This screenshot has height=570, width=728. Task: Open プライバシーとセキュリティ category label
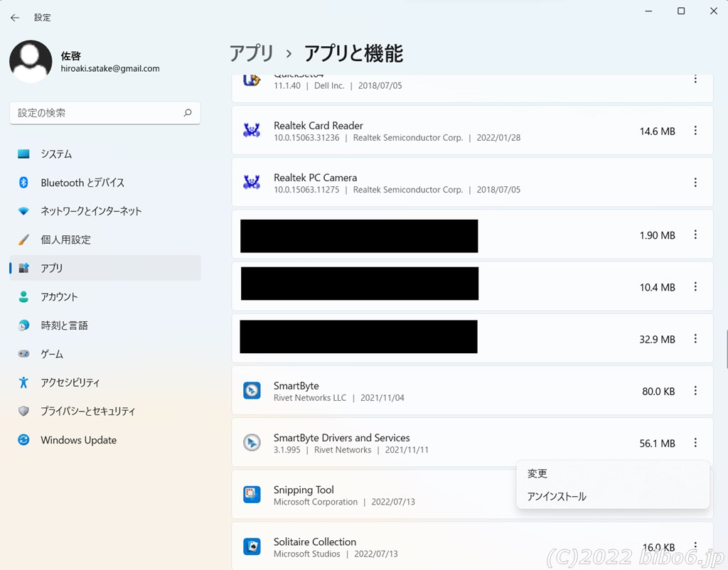point(87,411)
